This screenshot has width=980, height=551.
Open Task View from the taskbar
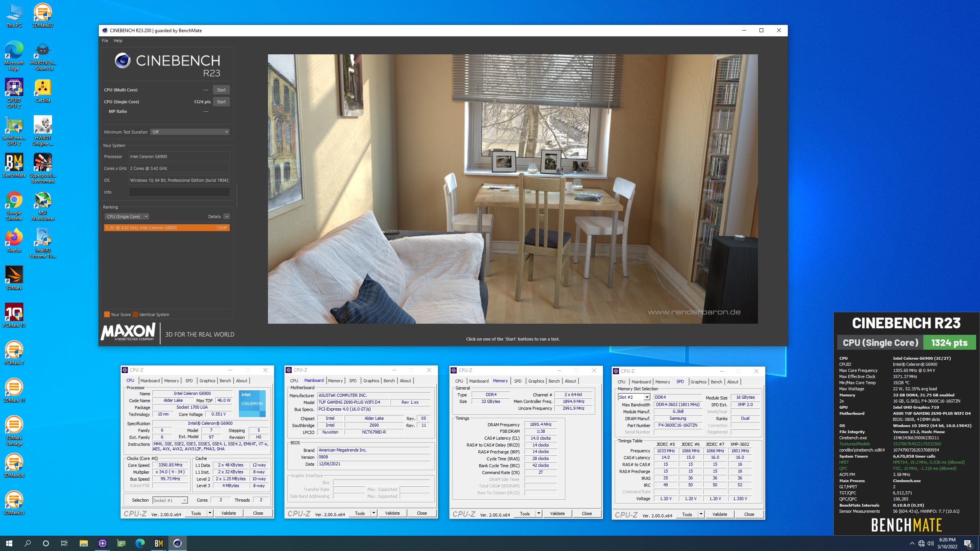tap(64, 543)
